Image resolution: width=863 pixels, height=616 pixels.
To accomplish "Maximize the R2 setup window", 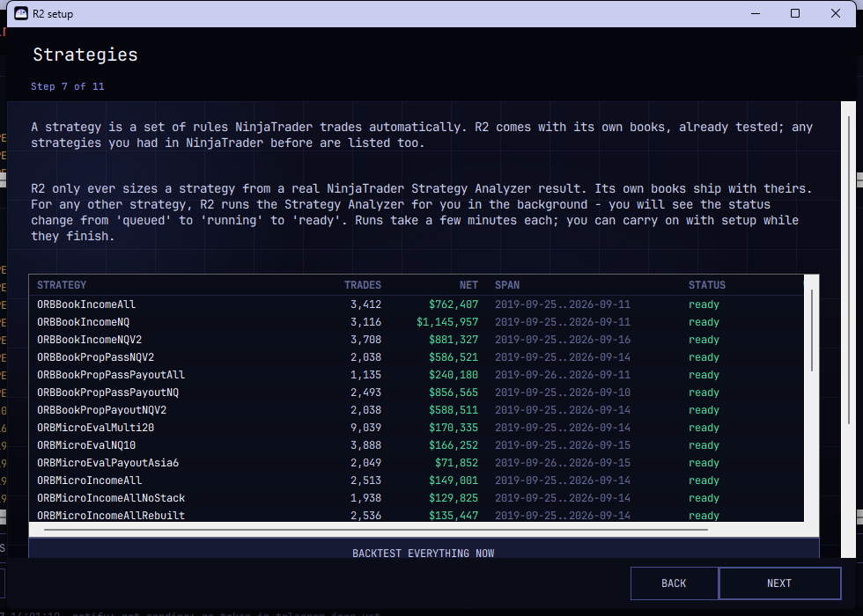I will click(x=794, y=13).
